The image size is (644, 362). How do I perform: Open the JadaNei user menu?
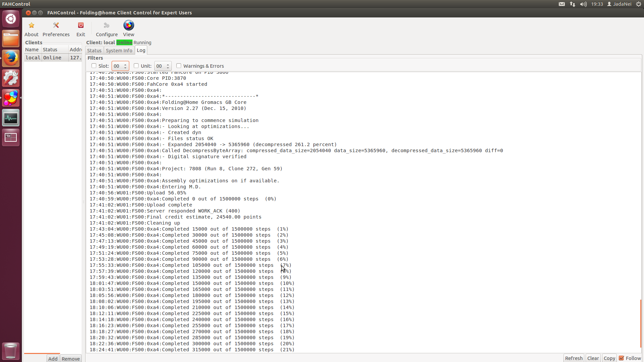tap(620, 4)
